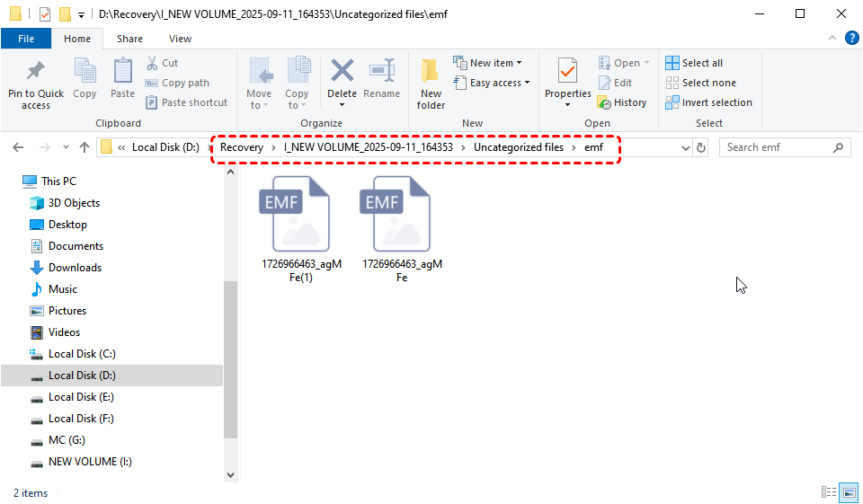The image size is (863, 504).
Task: Switch to details view layout
Action: [828, 492]
